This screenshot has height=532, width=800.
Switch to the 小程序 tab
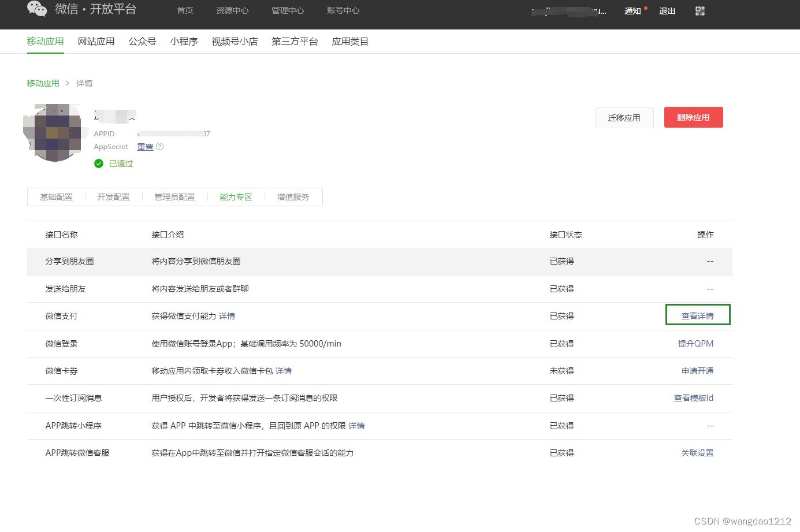coord(184,42)
